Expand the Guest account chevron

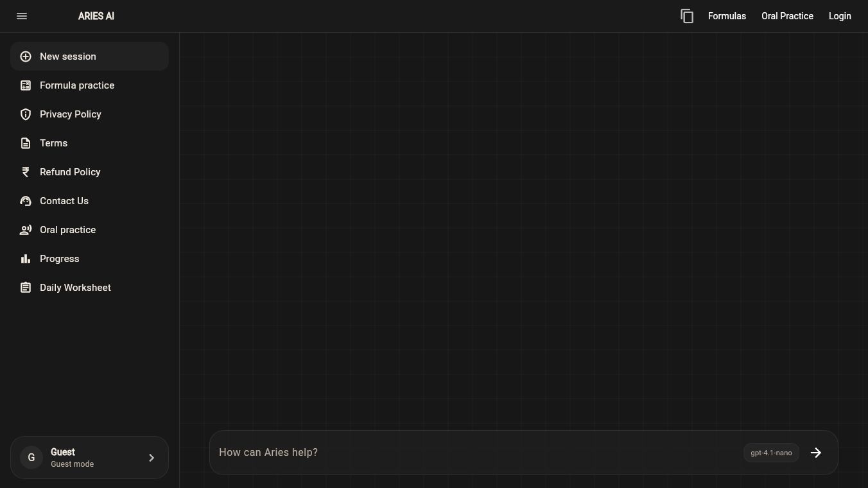click(152, 458)
